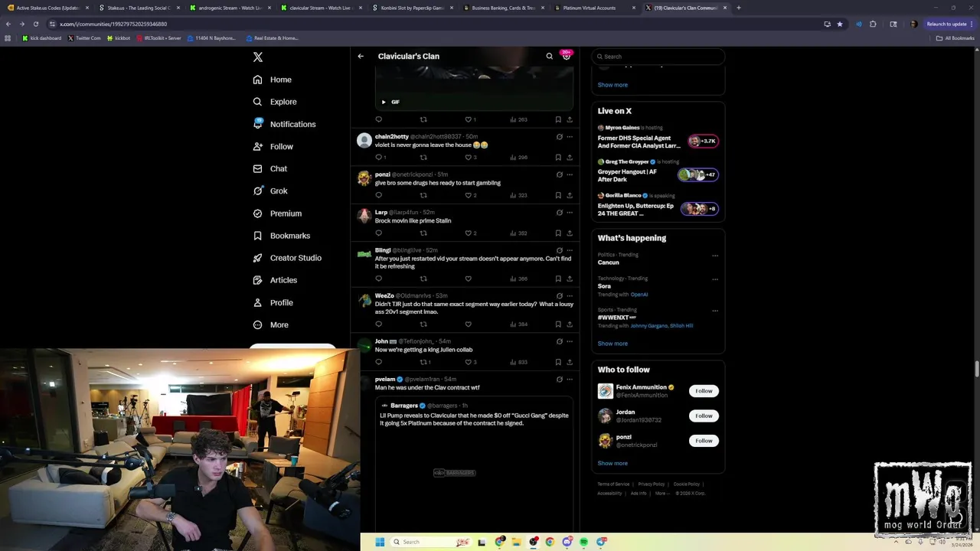Click the Creator Studio rocket icon
Image resolution: width=980 pixels, height=551 pixels.
[257, 258]
